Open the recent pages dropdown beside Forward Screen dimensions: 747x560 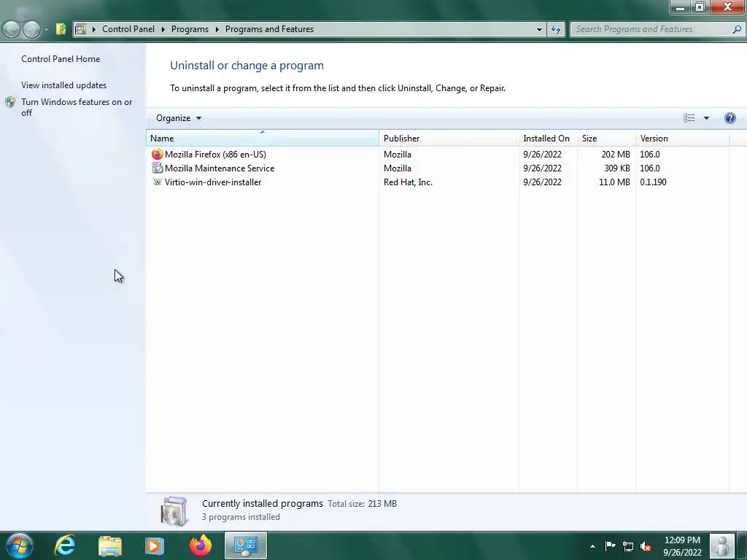(x=46, y=29)
